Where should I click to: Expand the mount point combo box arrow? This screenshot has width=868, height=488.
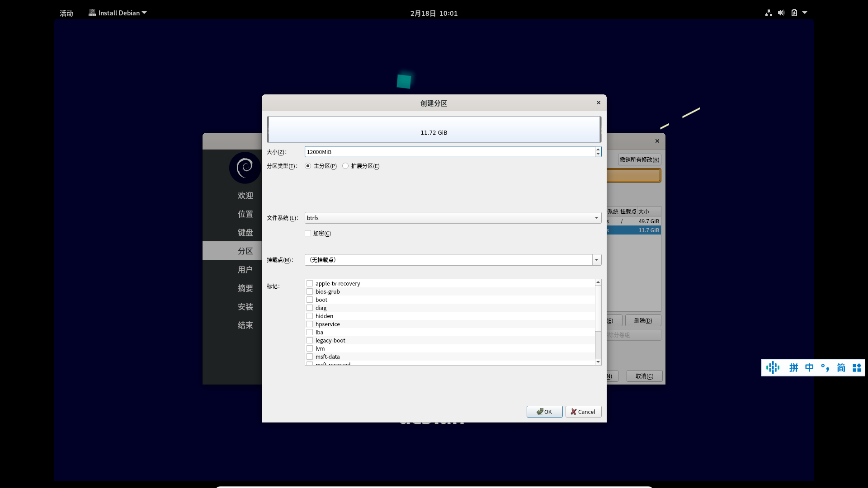tap(596, 260)
